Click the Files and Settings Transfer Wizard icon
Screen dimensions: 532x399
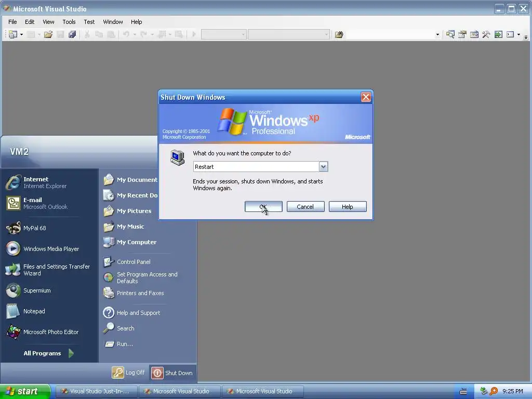13,270
